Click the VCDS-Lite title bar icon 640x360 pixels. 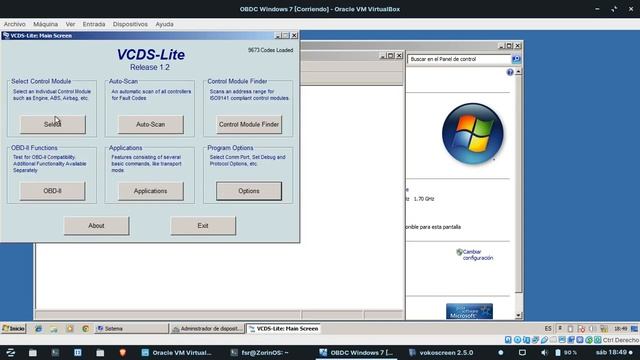tap(6, 36)
